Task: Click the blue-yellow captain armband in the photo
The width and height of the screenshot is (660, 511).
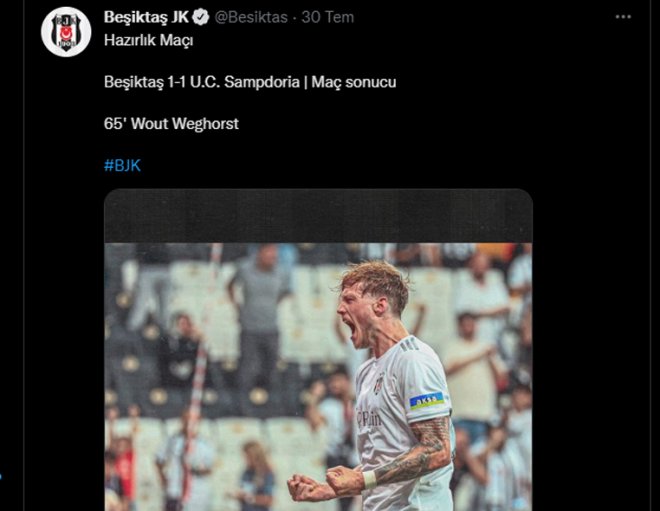Action: click(426, 401)
